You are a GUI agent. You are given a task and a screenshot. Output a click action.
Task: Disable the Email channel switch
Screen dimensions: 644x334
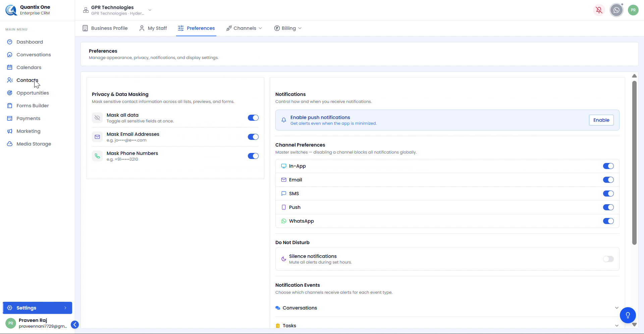pyautogui.click(x=608, y=180)
